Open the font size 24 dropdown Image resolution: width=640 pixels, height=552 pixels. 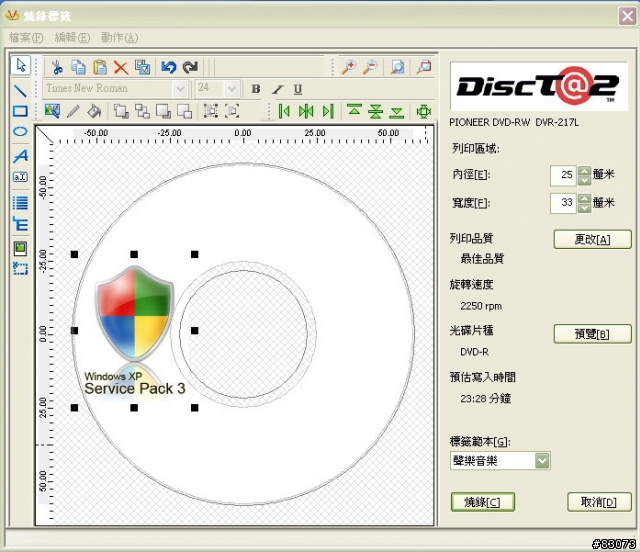click(231, 89)
